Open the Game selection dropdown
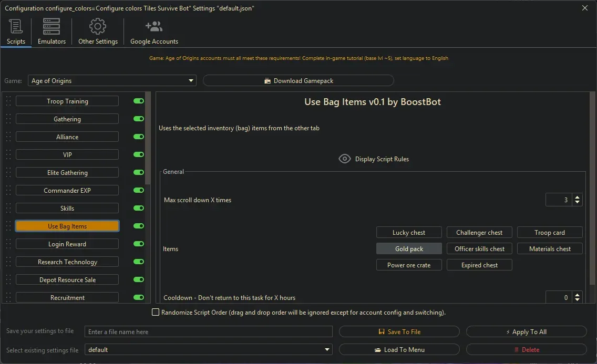The width and height of the screenshot is (597, 364). tap(191, 80)
